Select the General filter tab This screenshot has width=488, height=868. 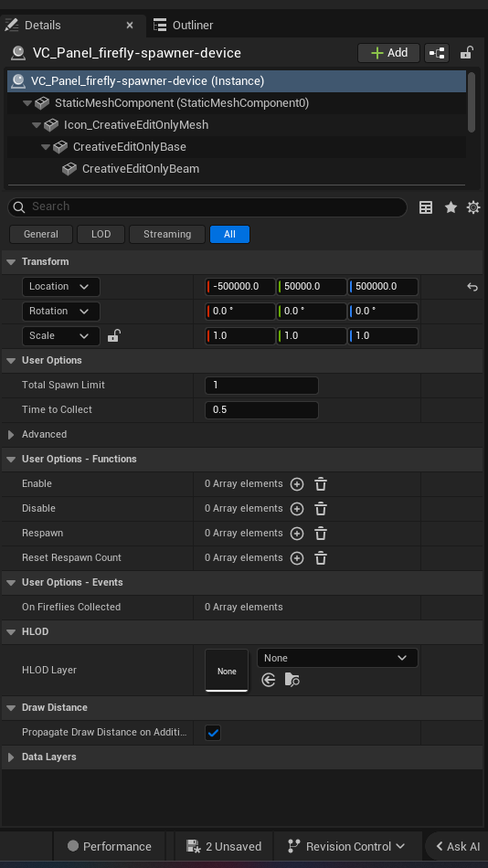coord(41,234)
